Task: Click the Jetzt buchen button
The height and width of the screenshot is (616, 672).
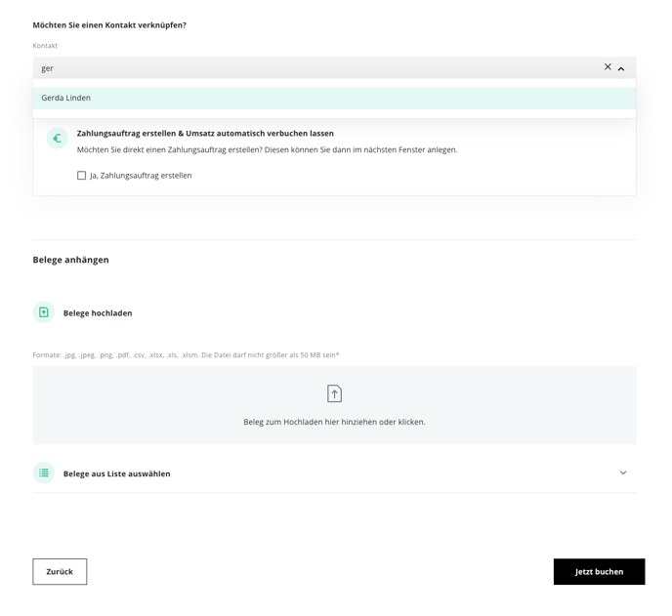Action: point(599,571)
